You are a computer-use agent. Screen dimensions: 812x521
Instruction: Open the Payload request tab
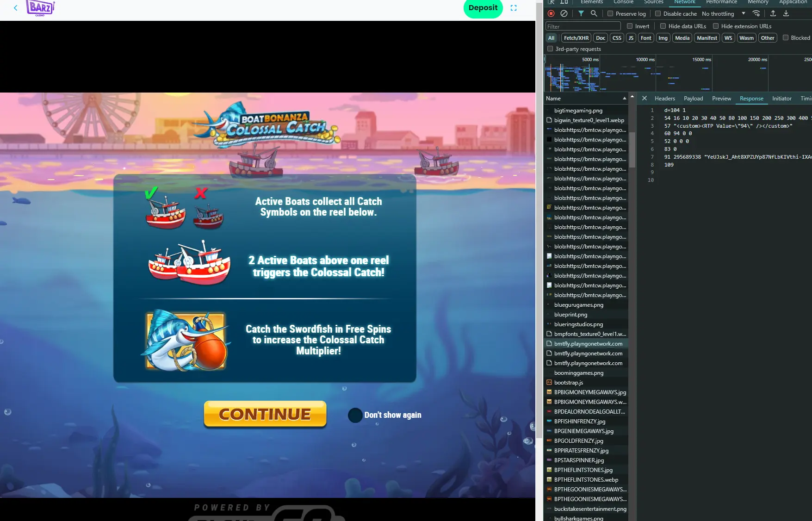pos(694,99)
